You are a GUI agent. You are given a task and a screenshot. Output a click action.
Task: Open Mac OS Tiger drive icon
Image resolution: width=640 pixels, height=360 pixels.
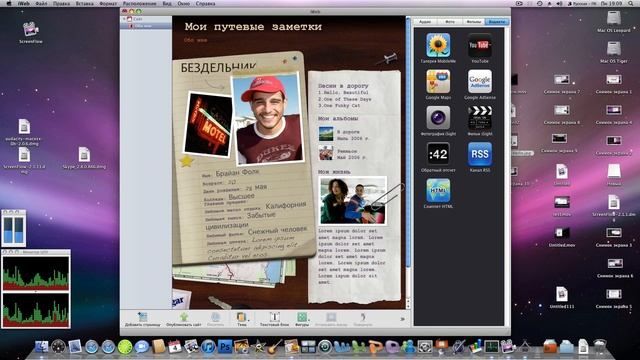point(613,49)
